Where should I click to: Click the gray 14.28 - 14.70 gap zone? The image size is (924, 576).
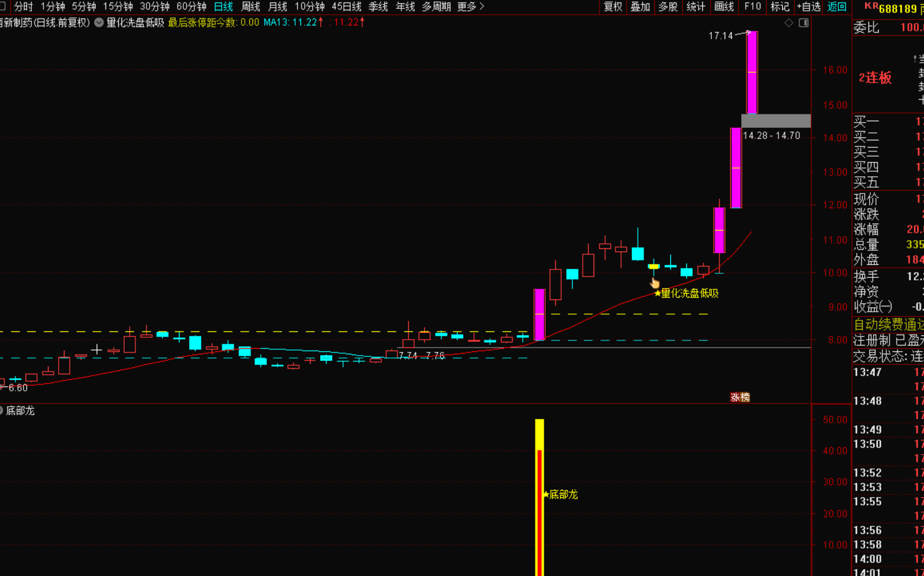pos(776,121)
